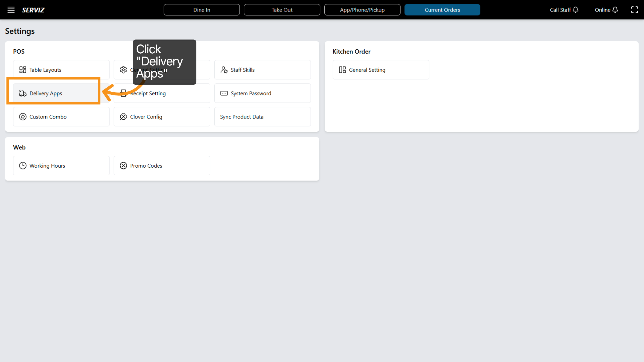644x362 pixels.
Task: Click the Working Hours clock icon
Action: 23,165
